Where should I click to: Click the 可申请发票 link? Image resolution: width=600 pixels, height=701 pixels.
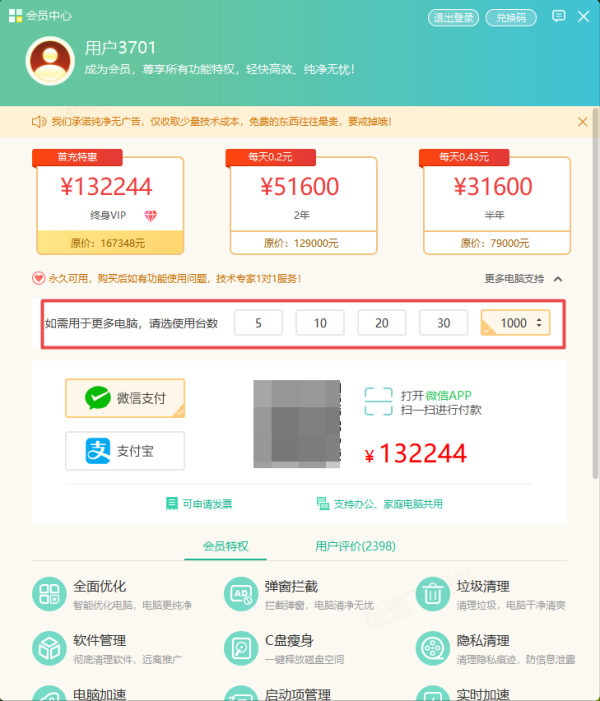207,504
